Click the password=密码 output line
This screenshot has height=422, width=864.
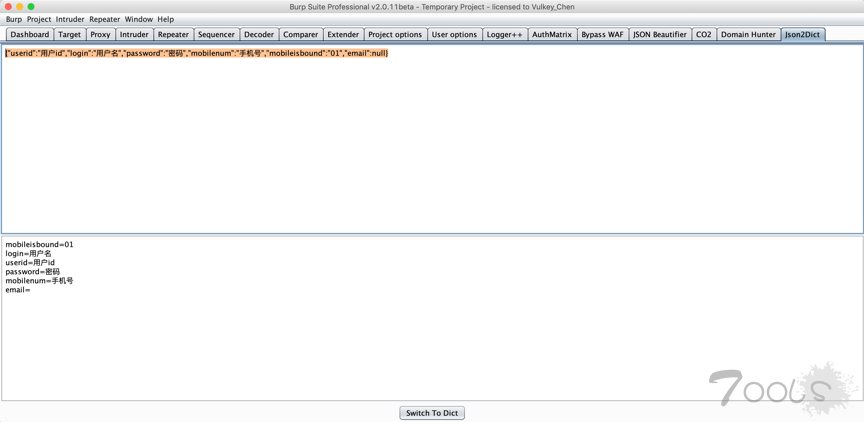tap(33, 272)
